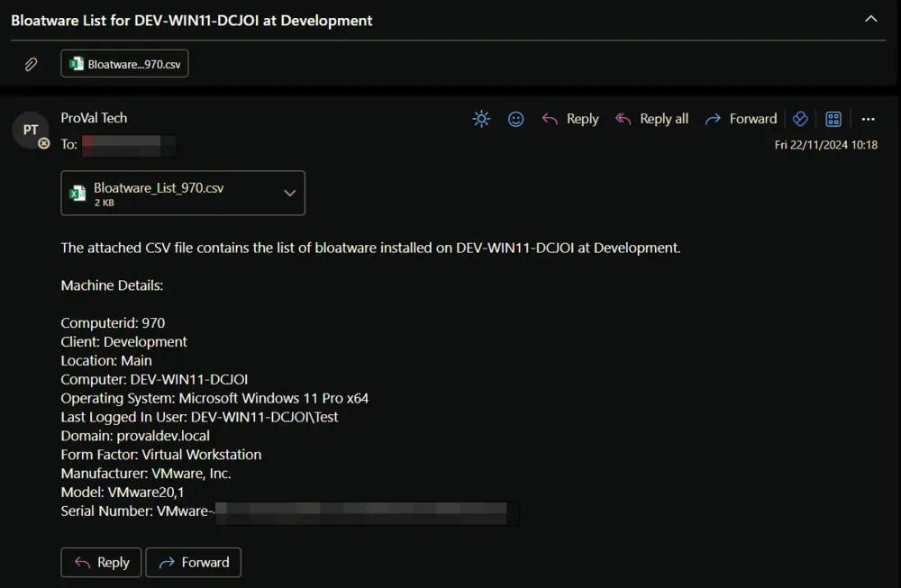Click the timestamp Fri 22/11/2024 10:18
Viewport: 901px width, 588px height.
coord(825,145)
